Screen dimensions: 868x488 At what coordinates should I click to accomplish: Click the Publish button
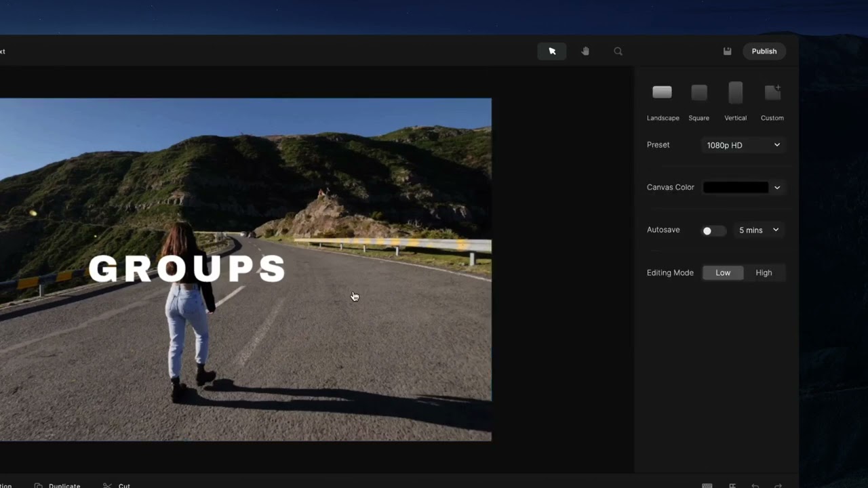tap(764, 52)
